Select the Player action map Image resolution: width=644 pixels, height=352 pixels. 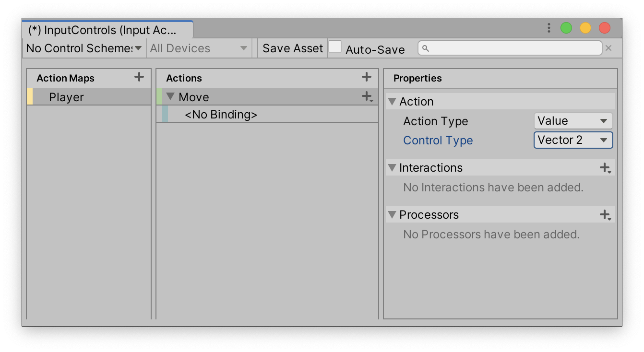(x=66, y=97)
